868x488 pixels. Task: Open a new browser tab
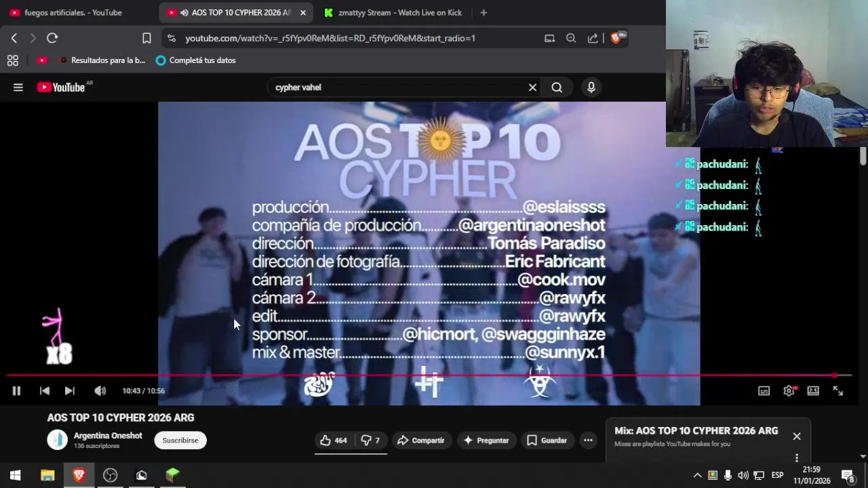(484, 12)
